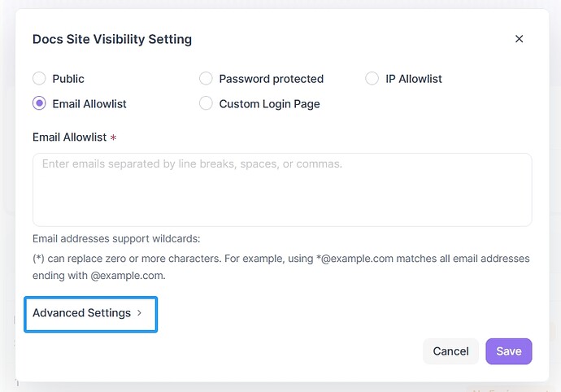
Task: Click the "Public" option label text
Action: click(68, 79)
